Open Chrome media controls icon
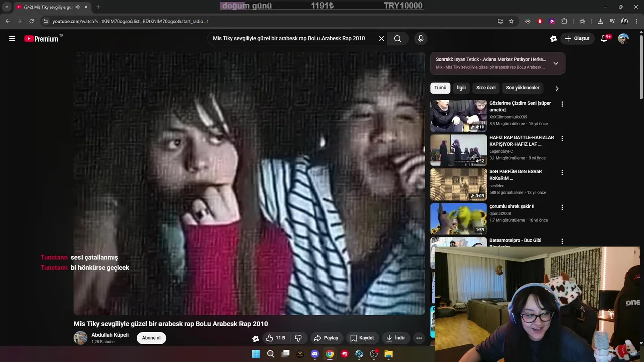 click(x=612, y=21)
